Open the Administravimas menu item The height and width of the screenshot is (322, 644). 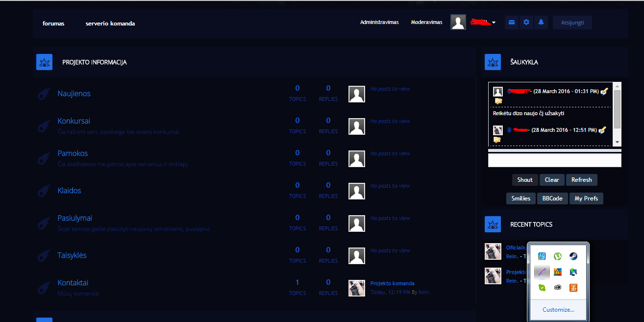379,22
